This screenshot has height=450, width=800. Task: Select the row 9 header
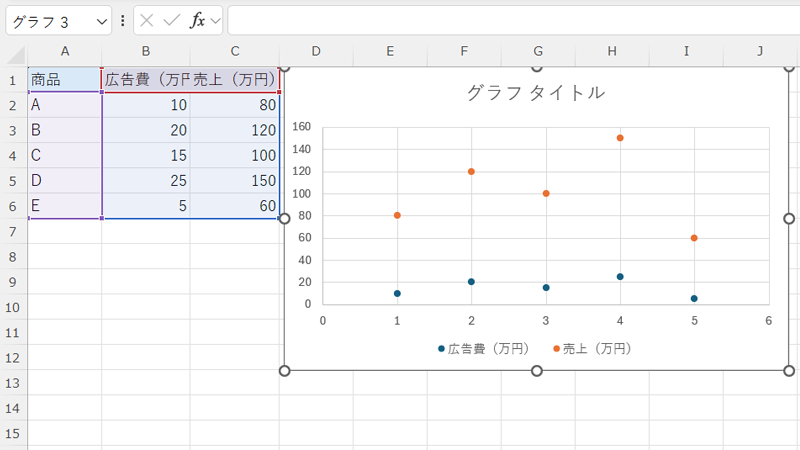tap(13, 283)
